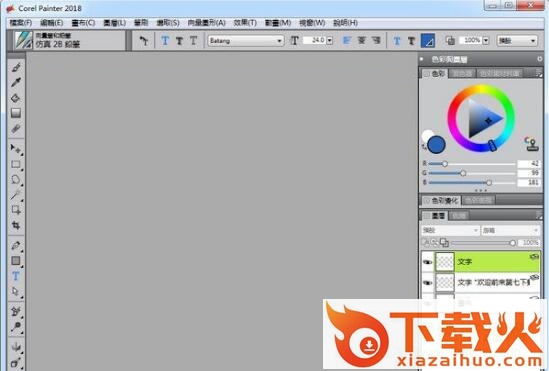Image resolution: width=549 pixels, height=371 pixels.
Task: Open the layers panel left composite dropdown
Action: 450,230
